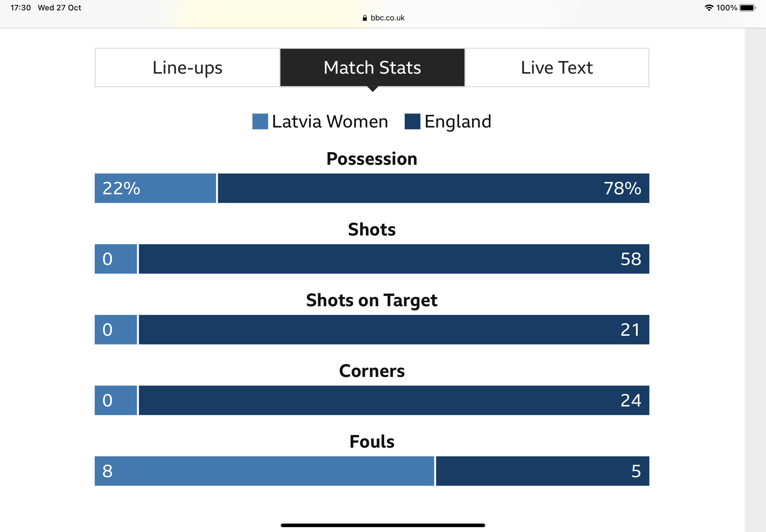Click the England dark blue legend swatch
The image size is (766, 532).
(x=412, y=121)
